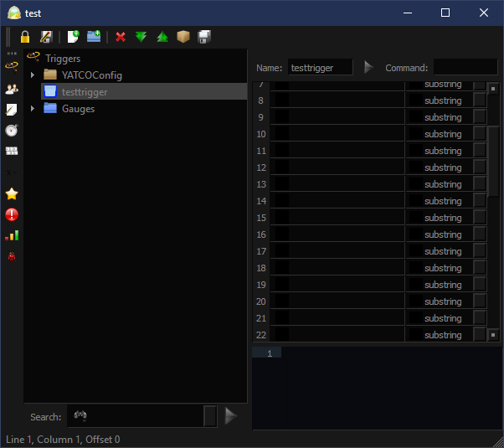Click the binoculars search options icon
504x448 pixels.
80,415
